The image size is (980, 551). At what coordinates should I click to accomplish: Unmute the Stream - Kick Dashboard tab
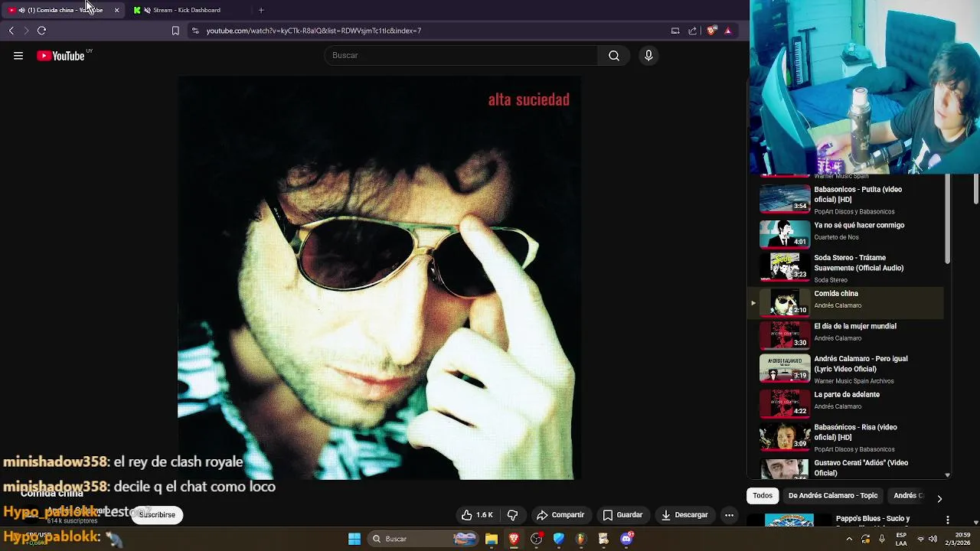(x=147, y=10)
